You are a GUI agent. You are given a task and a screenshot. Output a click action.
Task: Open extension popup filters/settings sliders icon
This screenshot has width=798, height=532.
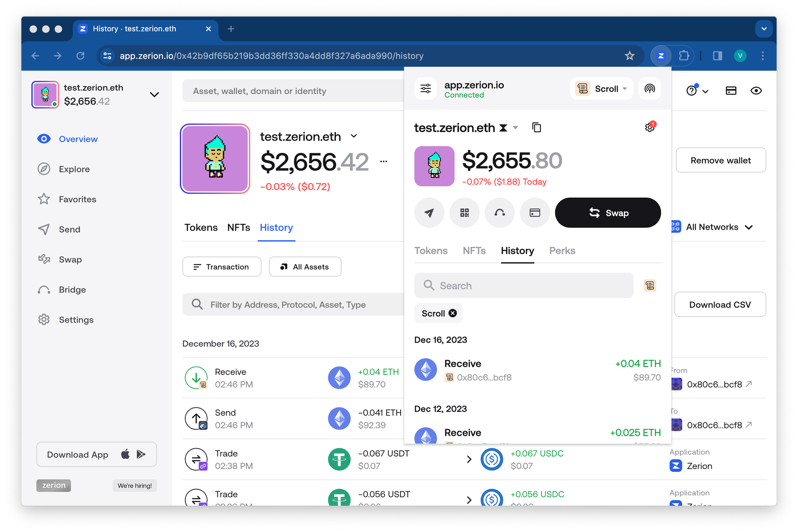click(x=425, y=88)
